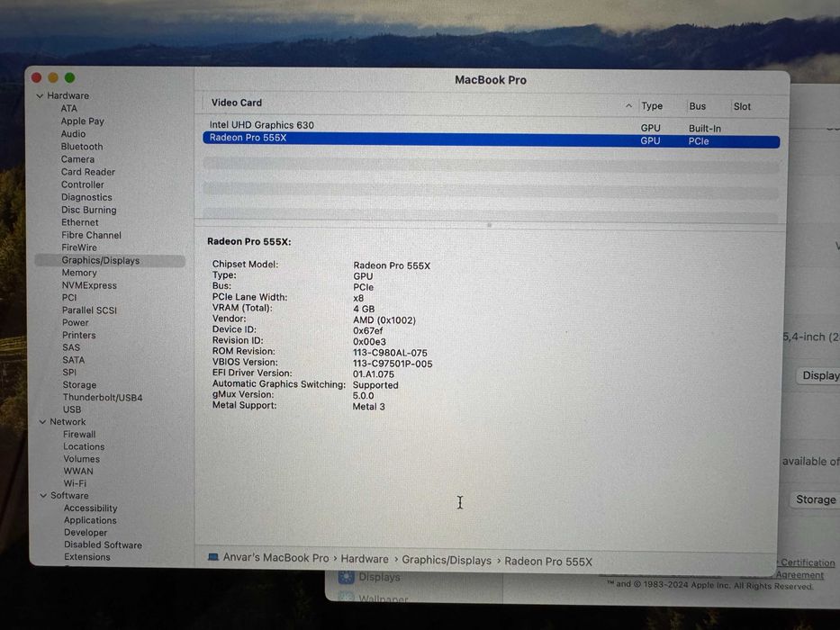Open Wi-Fi network info
This screenshot has height=630, width=840.
pos(75,484)
